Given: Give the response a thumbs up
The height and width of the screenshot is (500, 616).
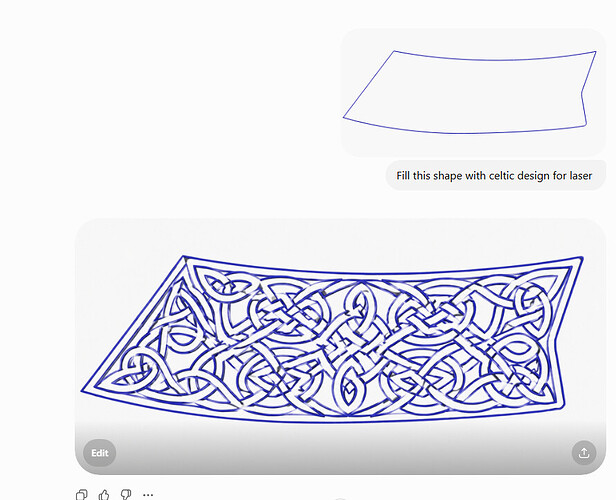Looking at the screenshot, I should (x=104, y=495).
